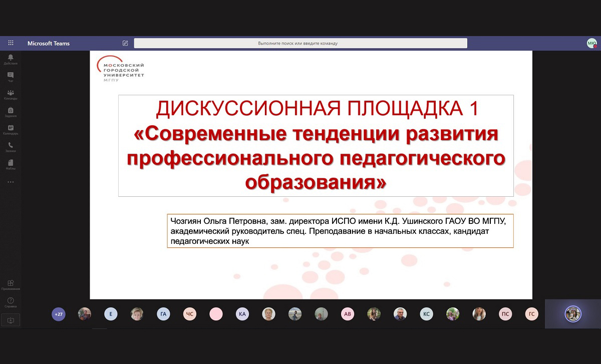Click the highlighted self-view video thumbnail
Viewport: 601px width, 364px height.
(572, 314)
